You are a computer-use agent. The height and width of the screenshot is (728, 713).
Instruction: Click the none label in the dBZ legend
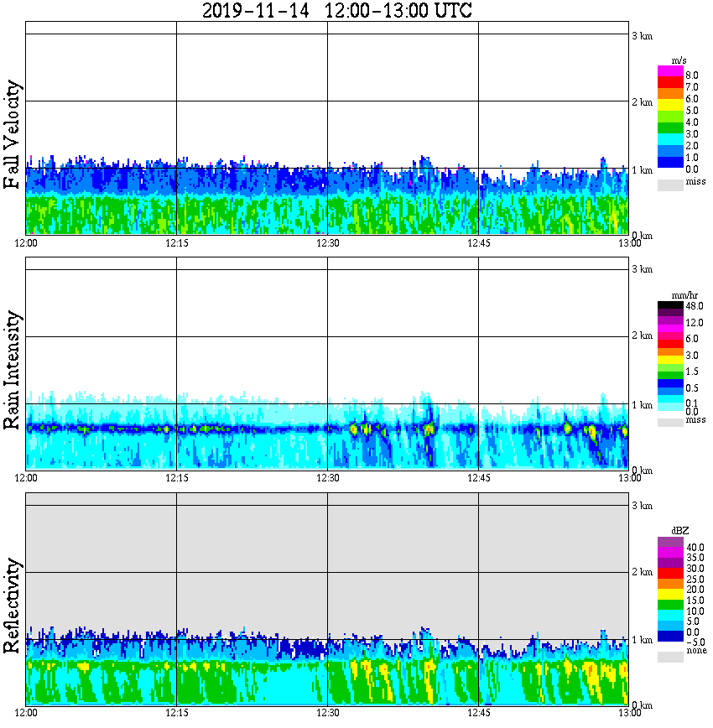697,651
